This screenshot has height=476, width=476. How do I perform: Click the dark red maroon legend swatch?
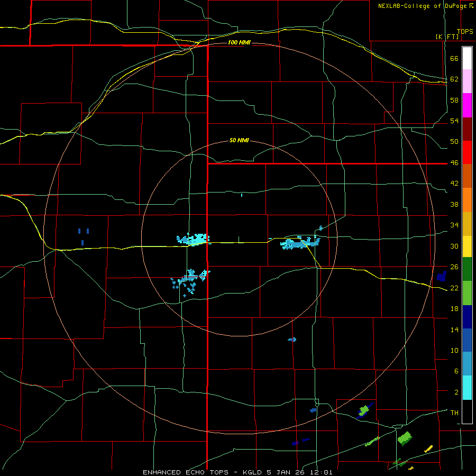[x=467, y=129]
